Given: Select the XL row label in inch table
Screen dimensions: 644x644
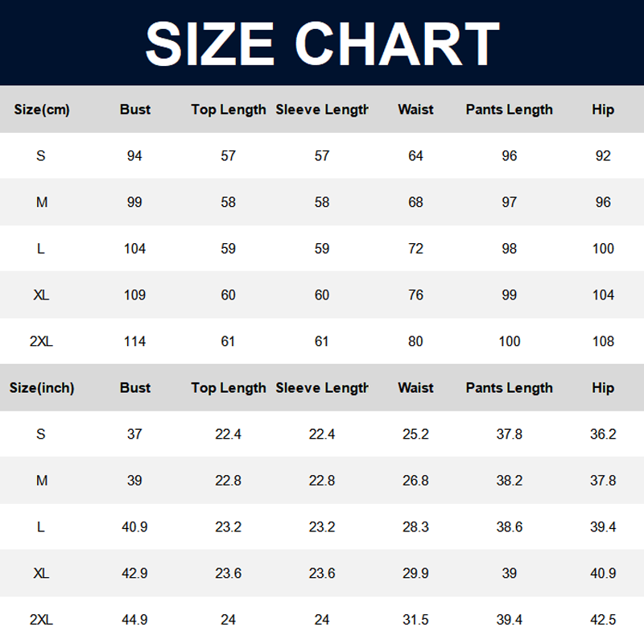Looking at the screenshot, I should 41,573.
